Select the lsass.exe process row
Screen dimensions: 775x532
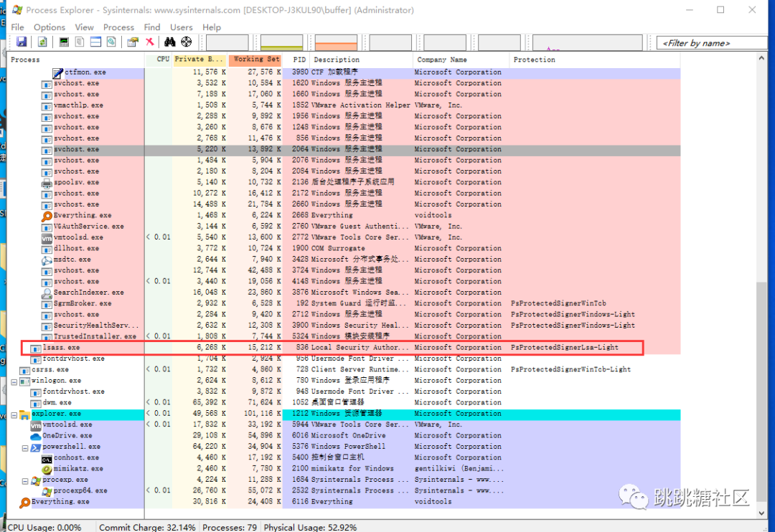[344, 348]
